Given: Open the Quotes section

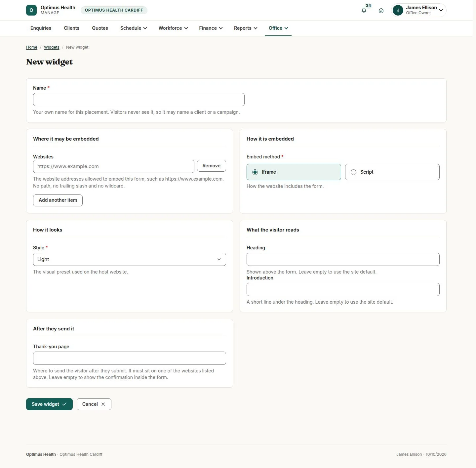Looking at the screenshot, I should coord(100,28).
